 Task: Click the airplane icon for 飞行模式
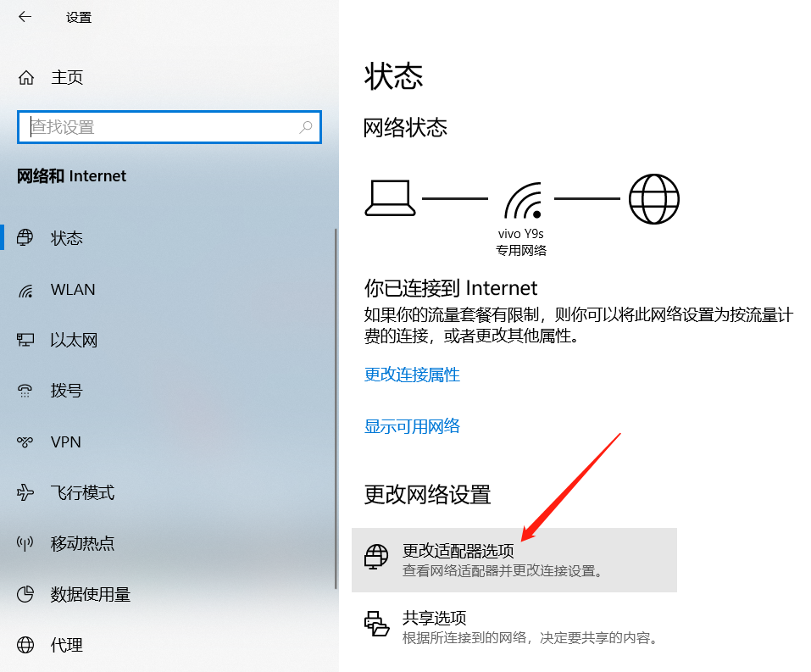pyautogui.click(x=25, y=492)
